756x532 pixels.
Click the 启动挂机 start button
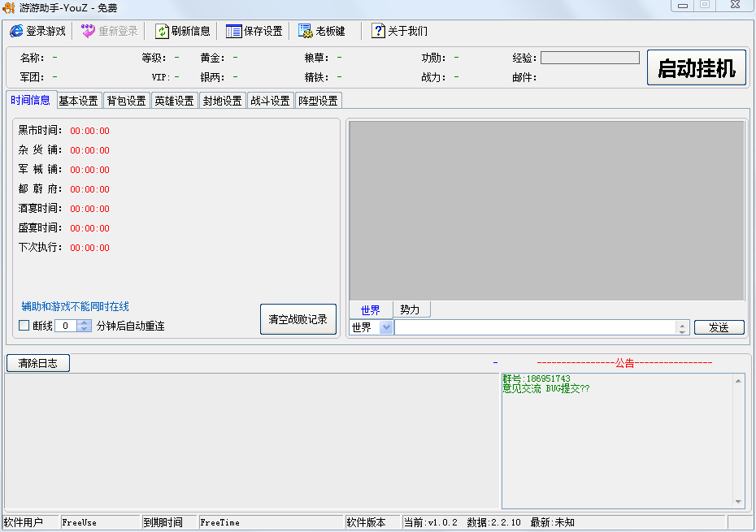pyautogui.click(x=697, y=68)
